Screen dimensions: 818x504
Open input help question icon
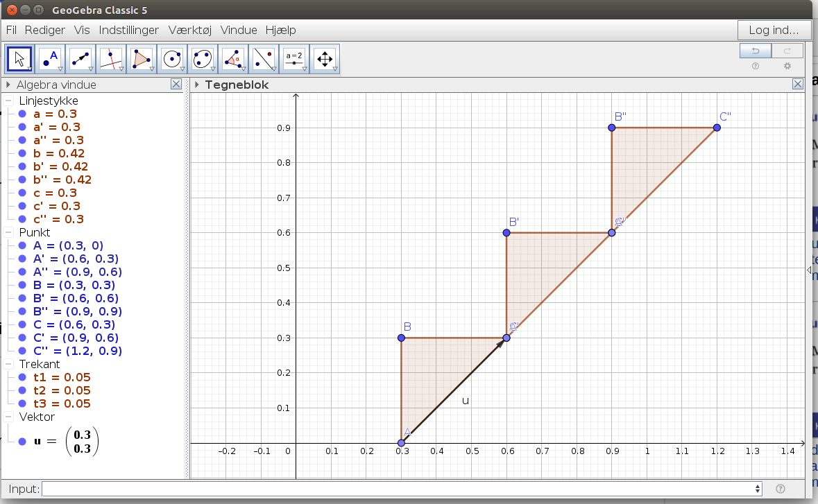point(781,488)
